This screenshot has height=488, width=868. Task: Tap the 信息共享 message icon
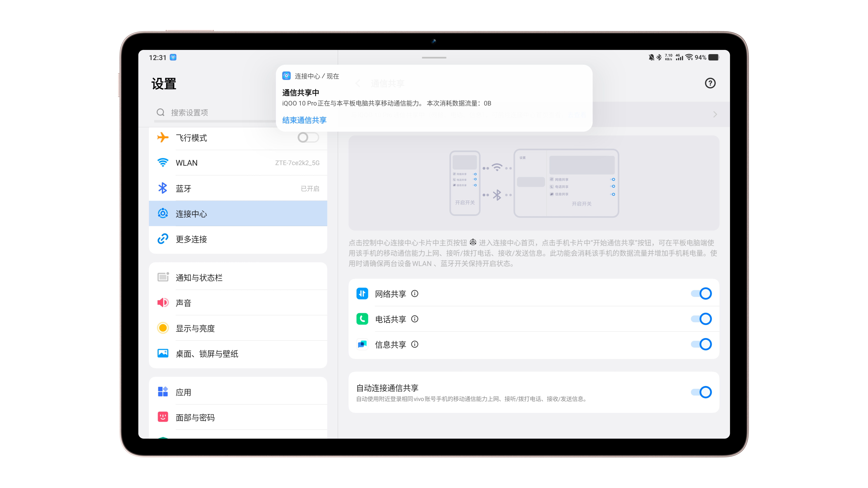coord(362,344)
